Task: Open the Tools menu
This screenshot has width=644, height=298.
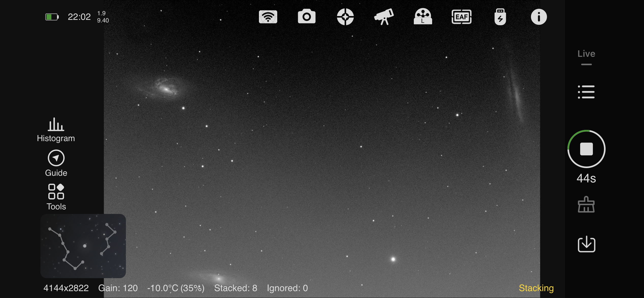Action: [x=56, y=197]
